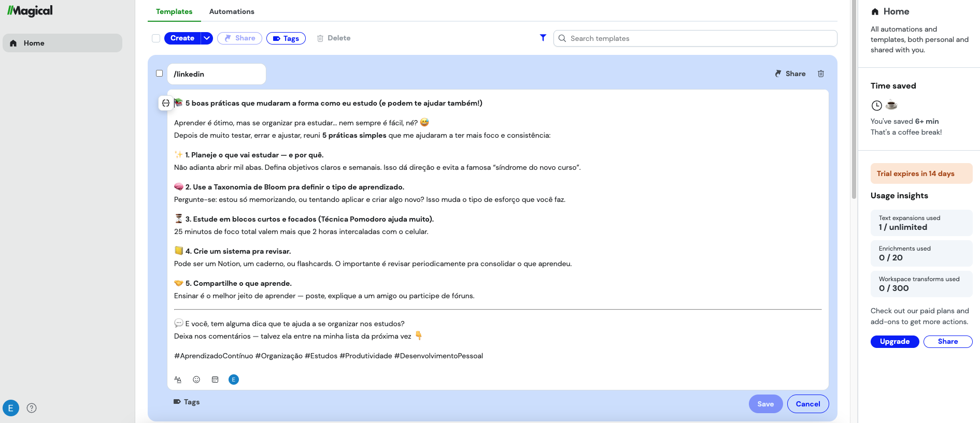The height and width of the screenshot is (423, 980).
Task: Click the hashtag line starting with #AprendizadoContínuo
Action: [x=329, y=356]
